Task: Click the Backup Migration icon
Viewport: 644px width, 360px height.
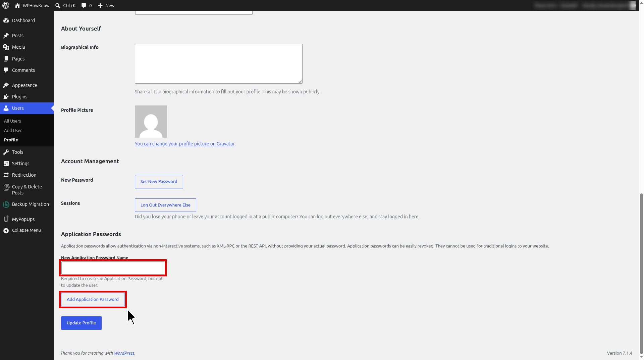Action: [6, 204]
